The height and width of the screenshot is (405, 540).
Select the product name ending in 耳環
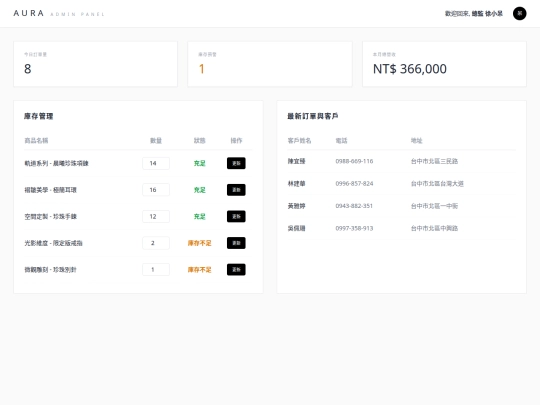point(50,190)
